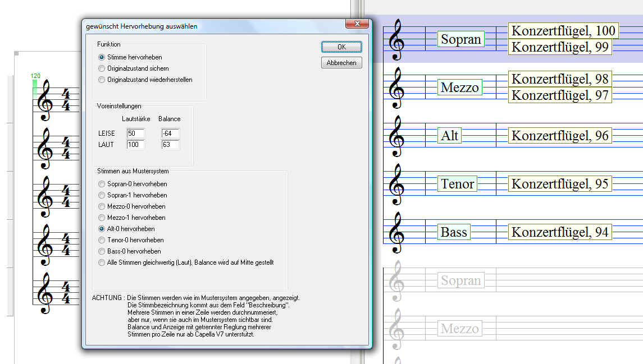The height and width of the screenshot is (364, 643).
Task: Pick 'Bass-0 hervorheben' radio button
Action: point(102,251)
